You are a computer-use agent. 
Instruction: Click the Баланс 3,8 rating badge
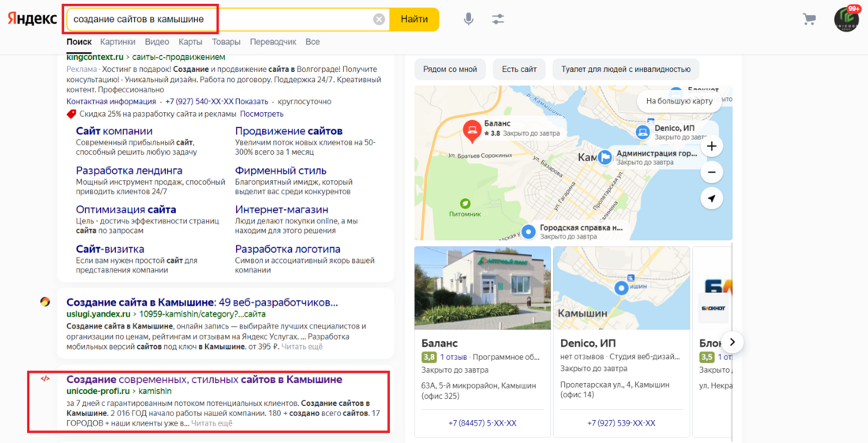(x=429, y=357)
